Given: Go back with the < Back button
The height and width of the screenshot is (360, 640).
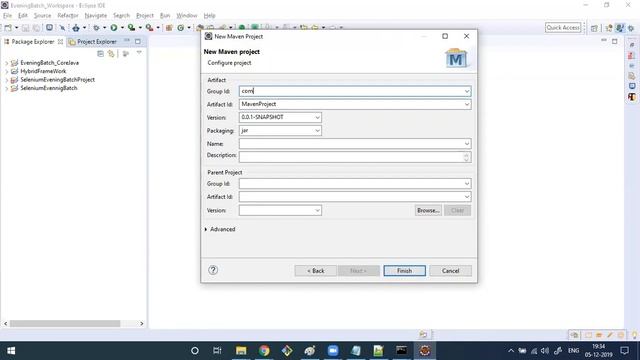Looking at the screenshot, I should [x=316, y=271].
